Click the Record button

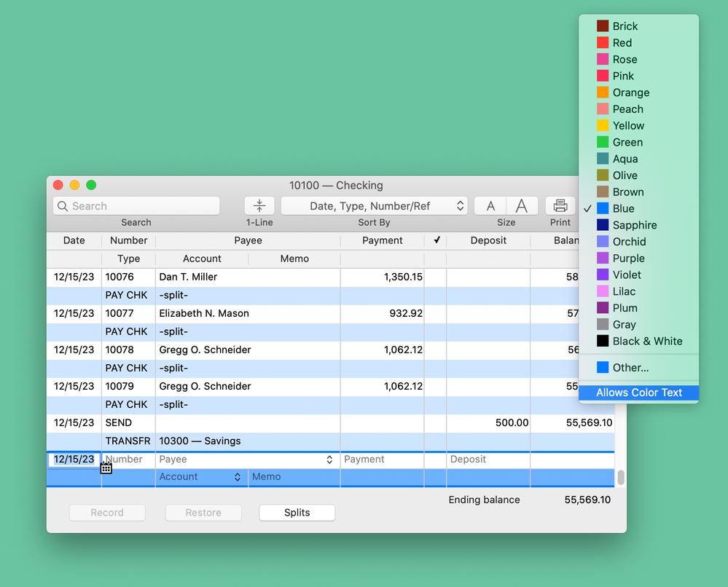tap(107, 513)
